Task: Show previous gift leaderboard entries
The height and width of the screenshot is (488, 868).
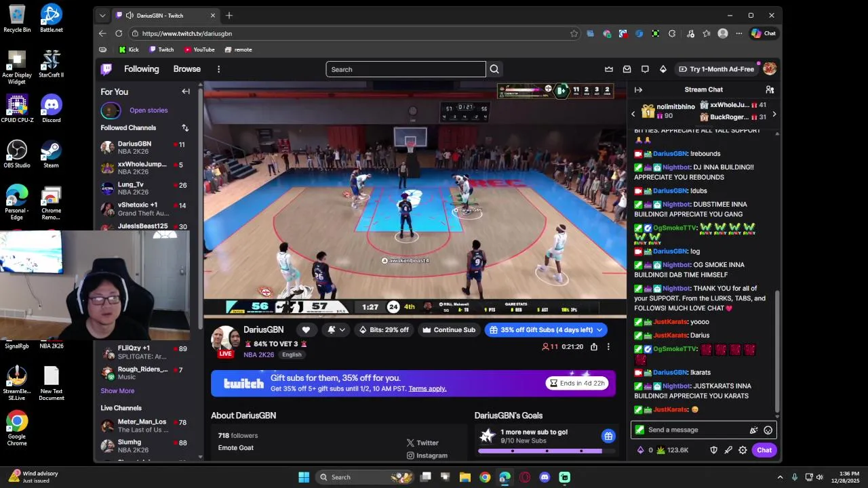Action: point(633,114)
